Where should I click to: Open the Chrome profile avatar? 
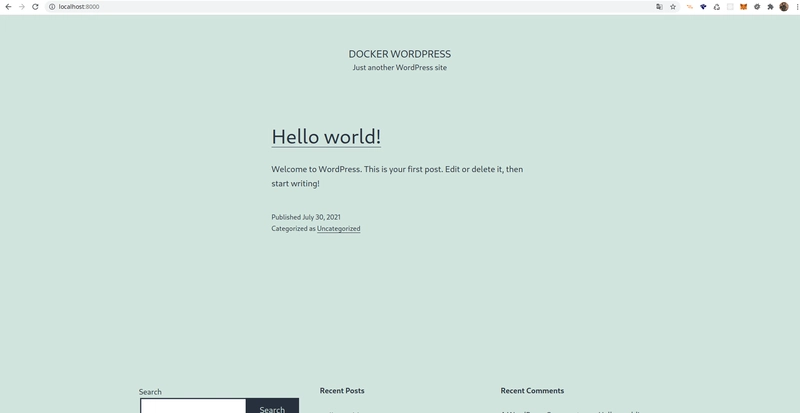pyautogui.click(x=784, y=7)
